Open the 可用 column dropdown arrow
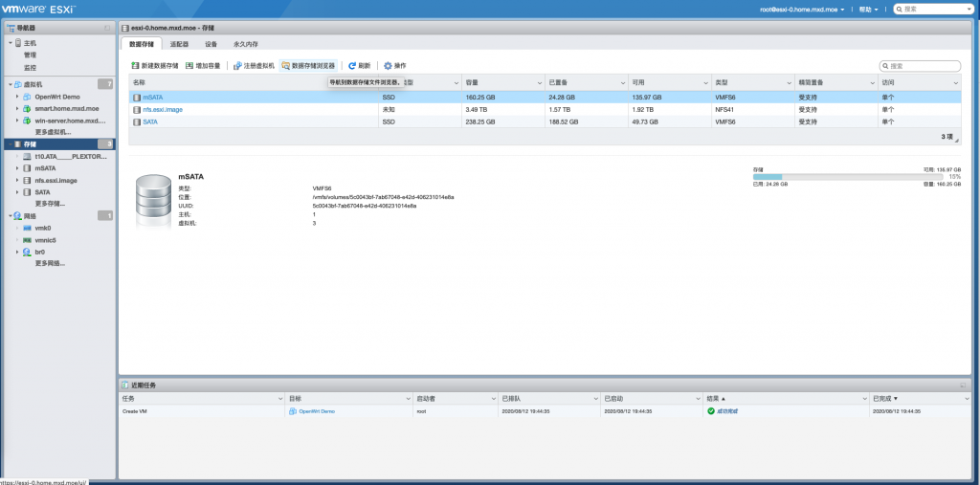 [705, 83]
